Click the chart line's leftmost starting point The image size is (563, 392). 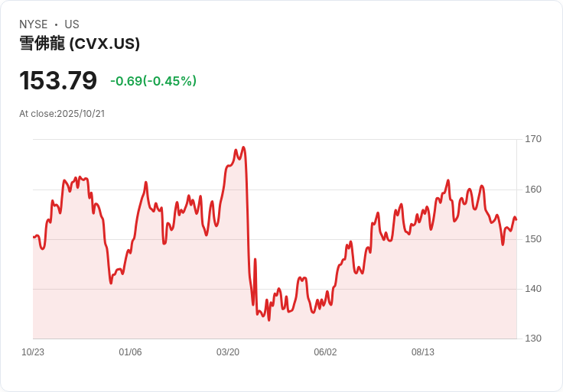click(34, 237)
